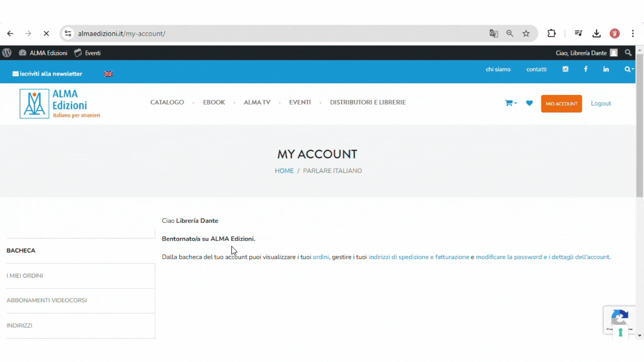This screenshot has width=644, height=362.
Task: Expand the shopping cart dropdown
Action: click(x=510, y=103)
